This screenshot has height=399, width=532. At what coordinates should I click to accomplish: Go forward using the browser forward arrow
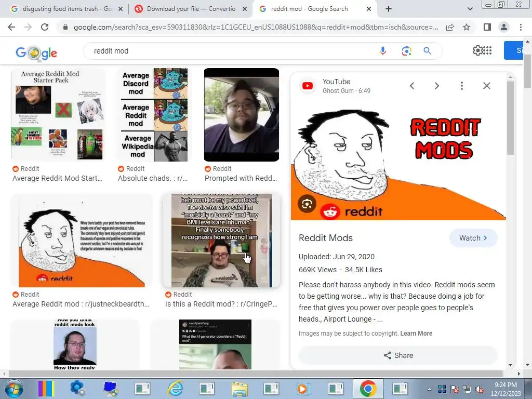click(x=28, y=27)
